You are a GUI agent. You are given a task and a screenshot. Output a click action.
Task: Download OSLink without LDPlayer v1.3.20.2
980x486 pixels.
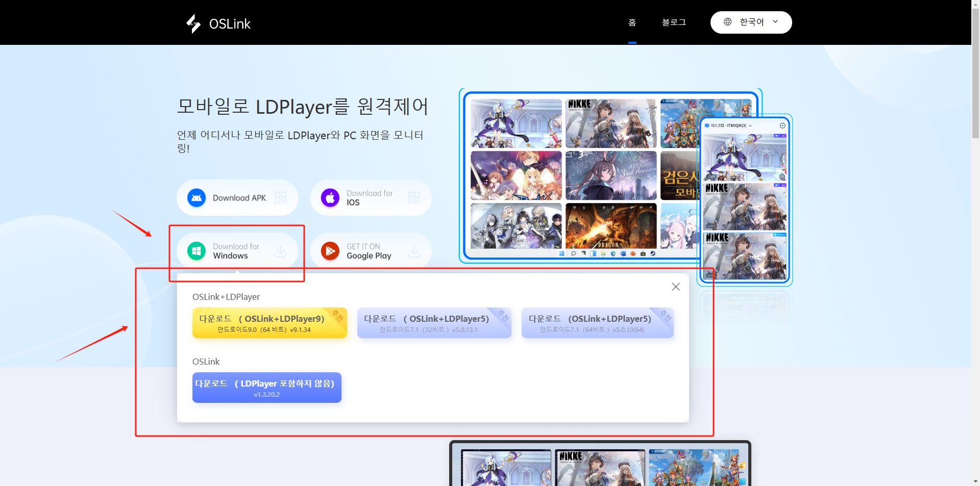(x=266, y=388)
